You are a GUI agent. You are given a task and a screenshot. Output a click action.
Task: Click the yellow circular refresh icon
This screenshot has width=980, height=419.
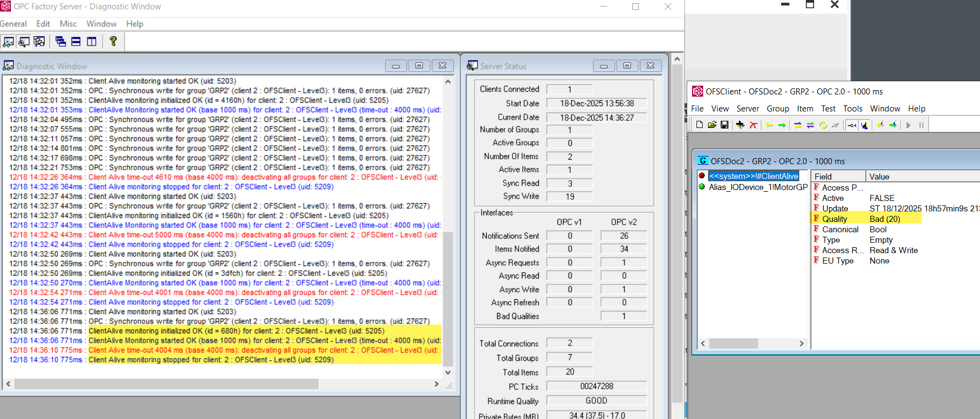tap(823, 125)
